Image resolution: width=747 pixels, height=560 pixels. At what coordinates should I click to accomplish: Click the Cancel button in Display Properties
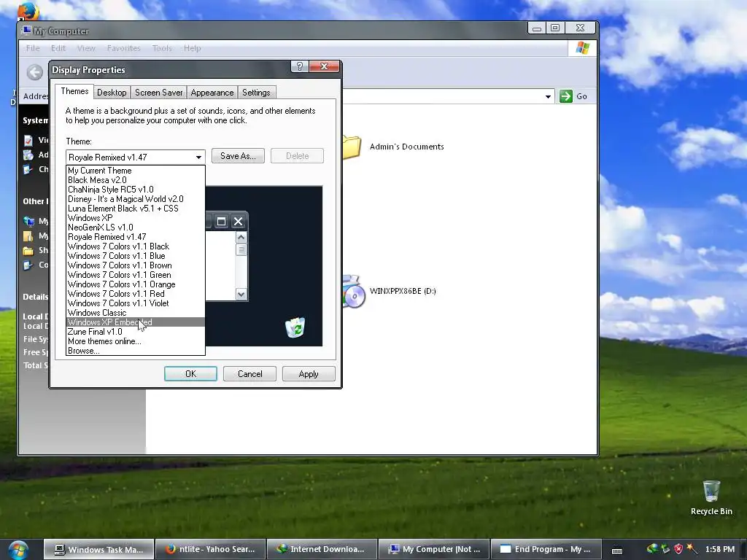(x=249, y=374)
